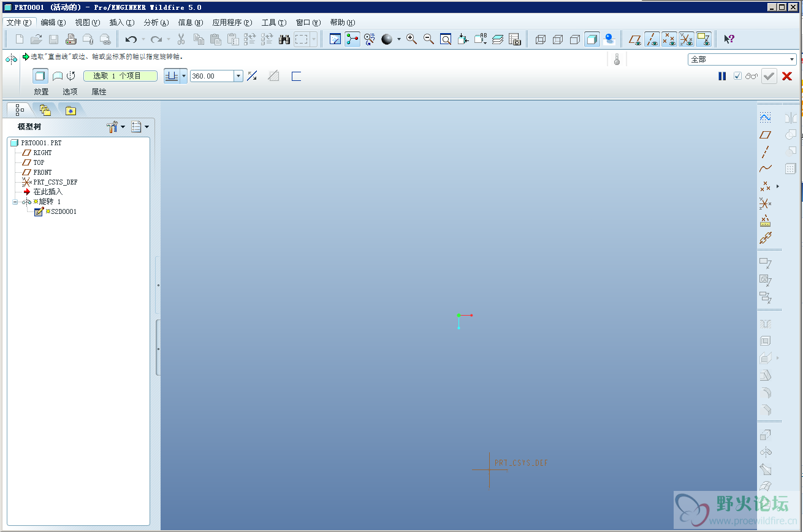Toggle Revolve as surface option

(57, 76)
